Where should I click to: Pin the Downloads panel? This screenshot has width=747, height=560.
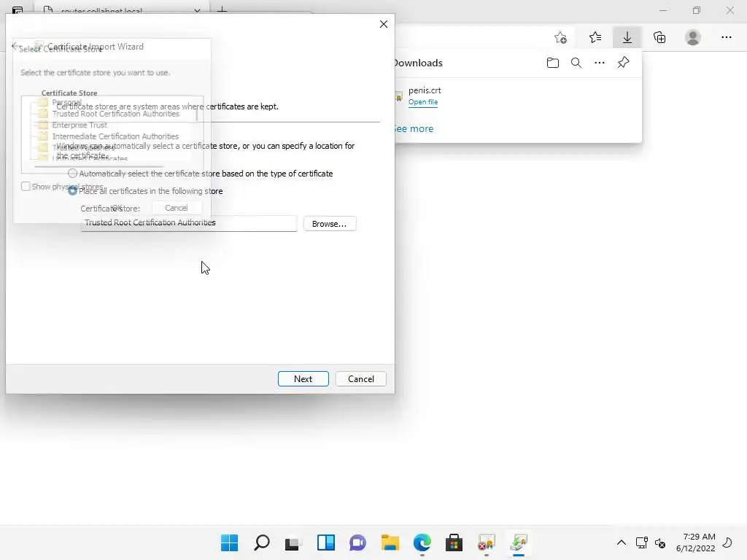pos(623,63)
